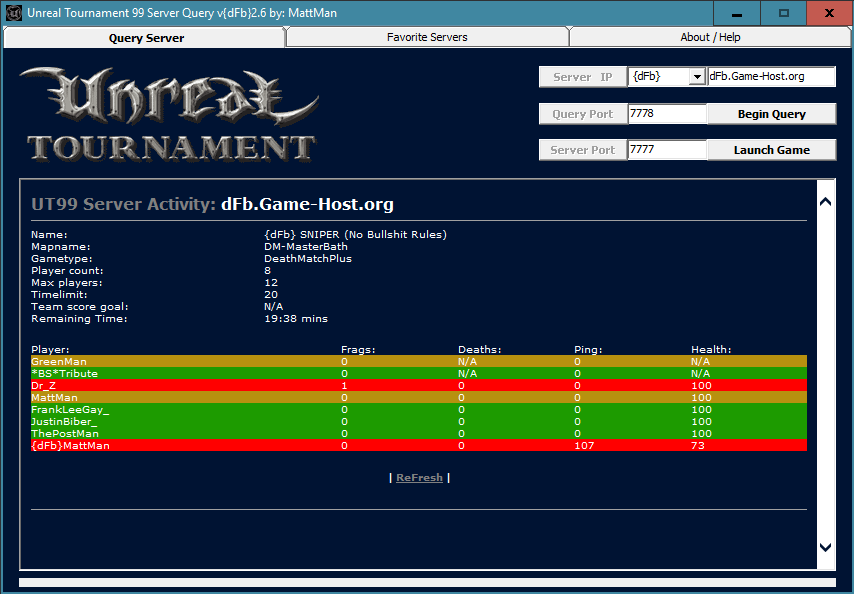Click the server address field dFb.Game-Host.org

click(x=771, y=77)
